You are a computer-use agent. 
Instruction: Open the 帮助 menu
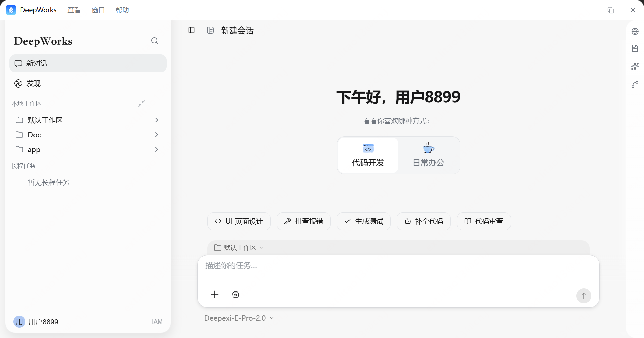tap(122, 10)
